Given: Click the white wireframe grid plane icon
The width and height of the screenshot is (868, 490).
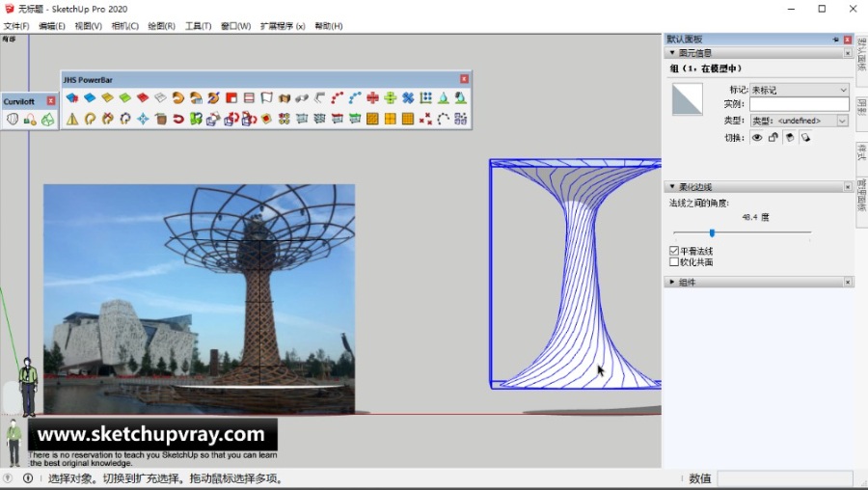Looking at the screenshot, I should pos(160,98).
